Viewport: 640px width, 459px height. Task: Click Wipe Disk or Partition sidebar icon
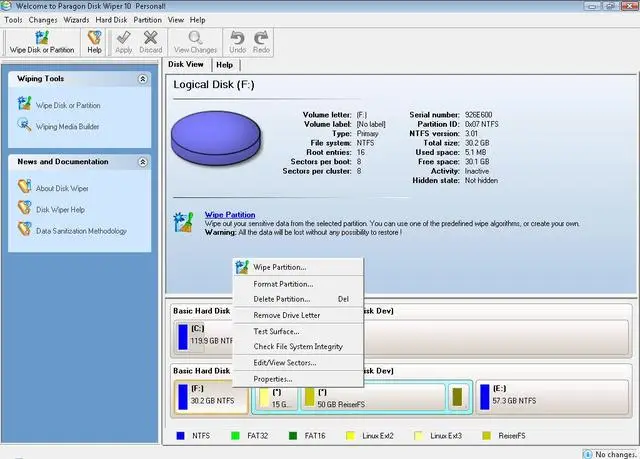[24, 103]
